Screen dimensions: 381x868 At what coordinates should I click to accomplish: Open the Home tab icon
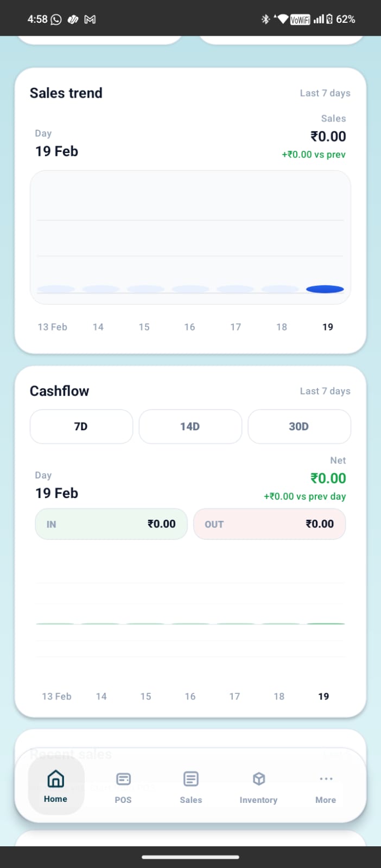coord(55,780)
